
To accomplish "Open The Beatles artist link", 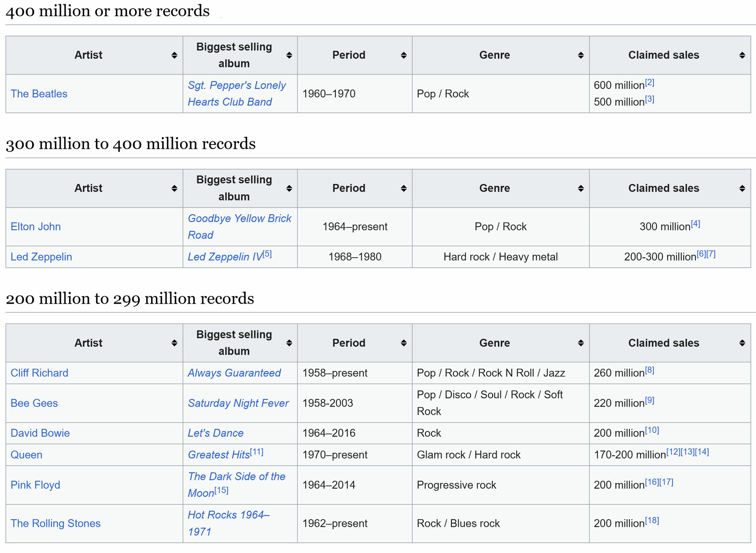I will tap(39, 94).
